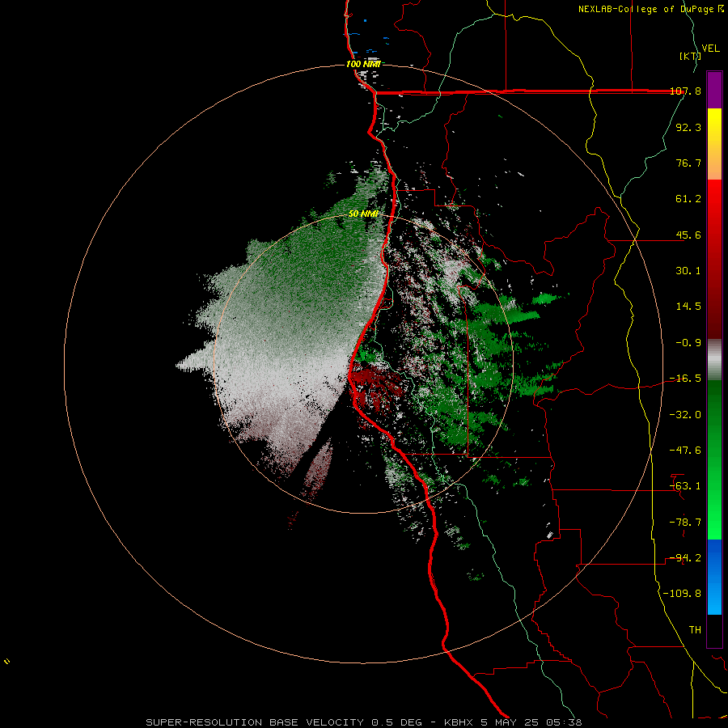
Task: Click the Super-Resolution Base Velocity caption text
Action: [363, 722]
